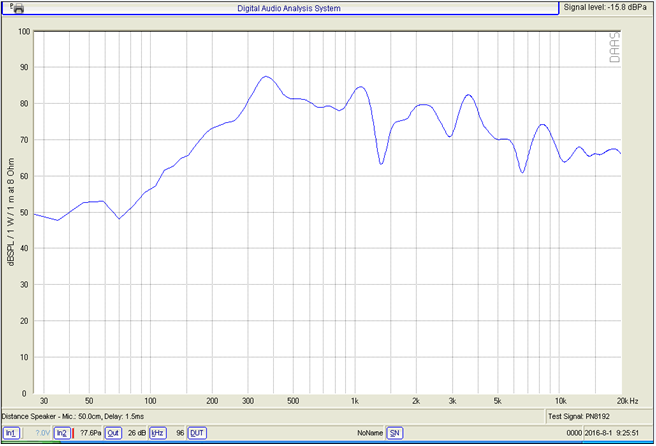
Task: Click the Signal level readout
Action: click(x=606, y=8)
